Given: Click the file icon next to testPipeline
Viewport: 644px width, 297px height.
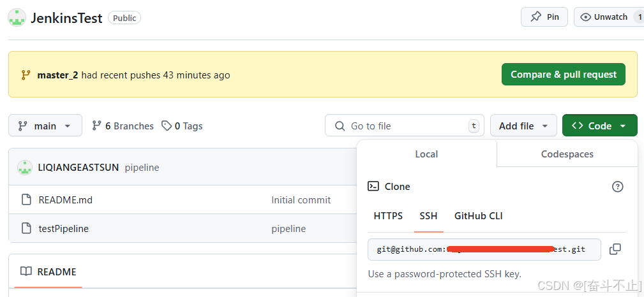Looking at the screenshot, I should [26, 228].
